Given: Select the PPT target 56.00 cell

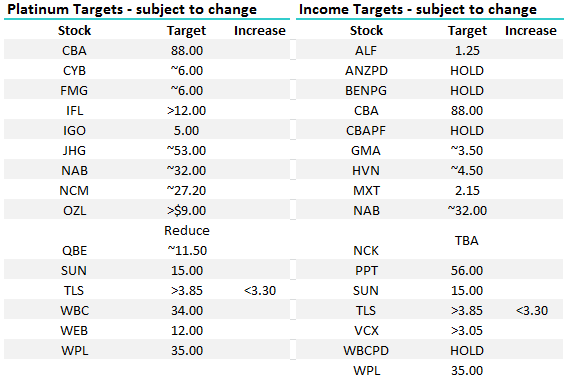Looking at the screenshot, I should [x=467, y=271].
